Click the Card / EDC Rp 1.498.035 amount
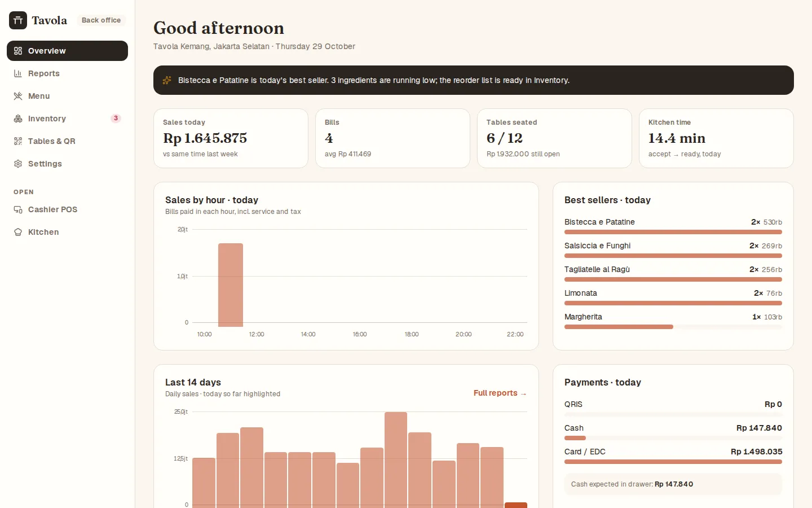Viewport: 812px width, 508px height. pyautogui.click(x=756, y=452)
